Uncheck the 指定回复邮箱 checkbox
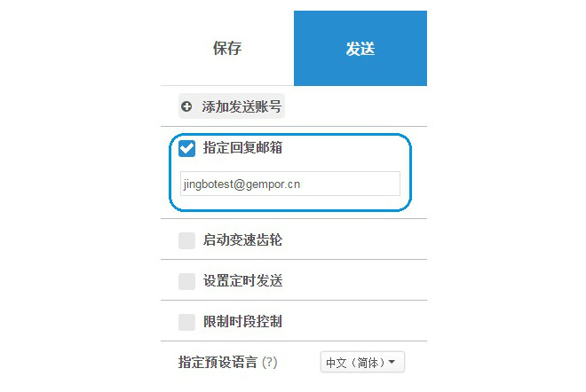This screenshot has width=586, height=392. click(186, 148)
